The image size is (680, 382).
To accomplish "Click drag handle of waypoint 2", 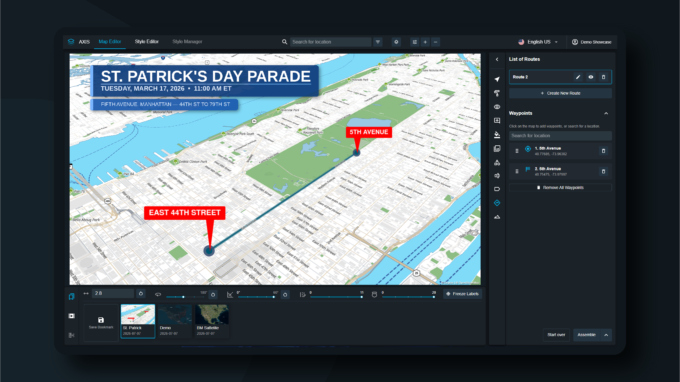I will point(517,171).
